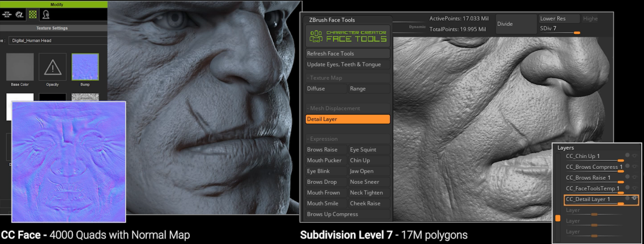
Task: Toggle record dot of CC_Brows Raise 1
Action: (627, 177)
